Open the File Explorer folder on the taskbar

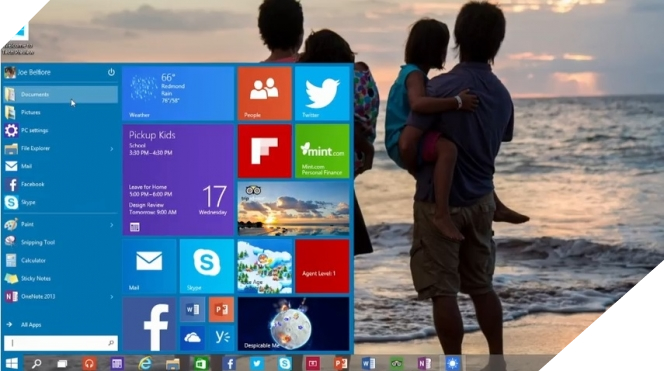pyautogui.click(x=173, y=363)
